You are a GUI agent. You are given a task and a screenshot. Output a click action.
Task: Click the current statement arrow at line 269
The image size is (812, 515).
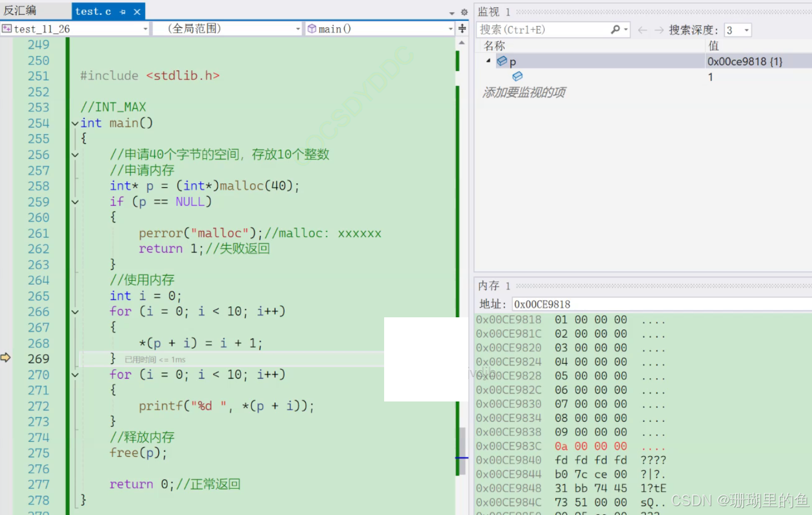[x=6, y=358]
